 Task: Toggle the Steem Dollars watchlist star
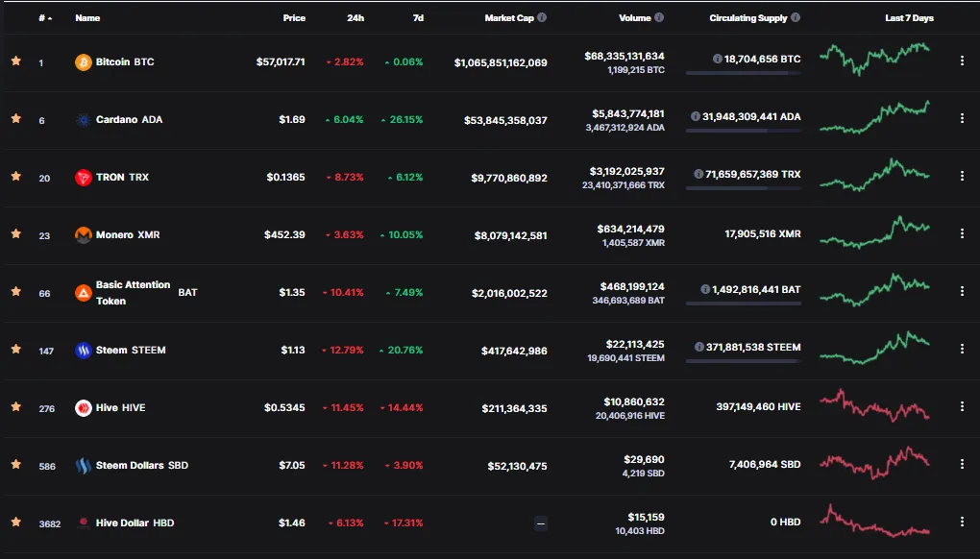coord(16,464)
